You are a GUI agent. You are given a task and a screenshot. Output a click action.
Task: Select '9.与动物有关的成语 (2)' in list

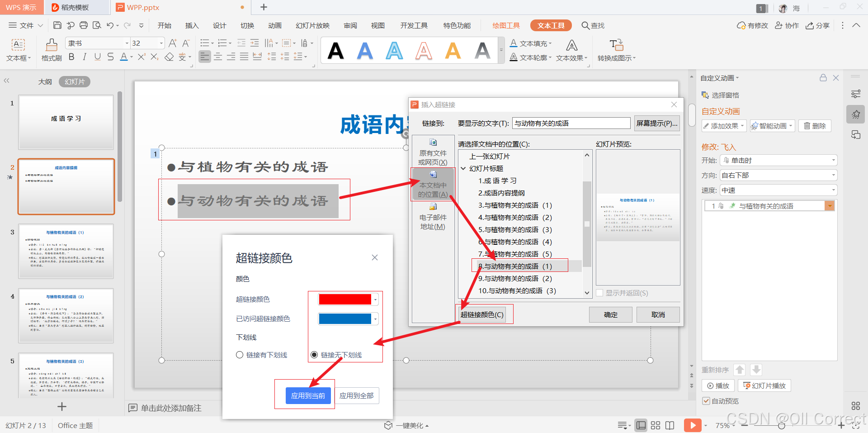pos(515,278)
